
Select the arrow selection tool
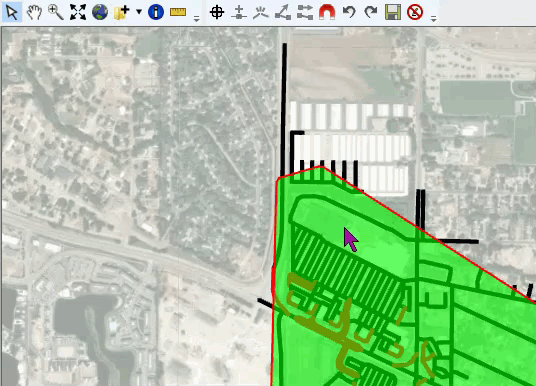pos(12,12)
